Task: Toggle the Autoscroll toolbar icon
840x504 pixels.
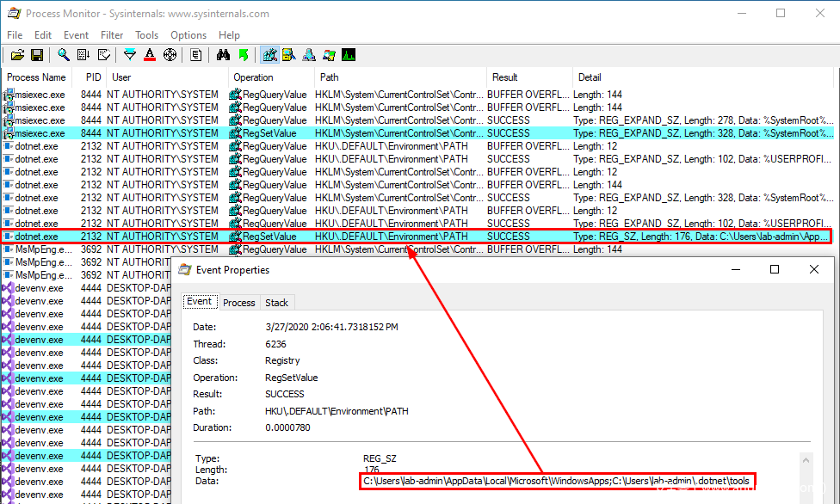Action: pos(83,55)
